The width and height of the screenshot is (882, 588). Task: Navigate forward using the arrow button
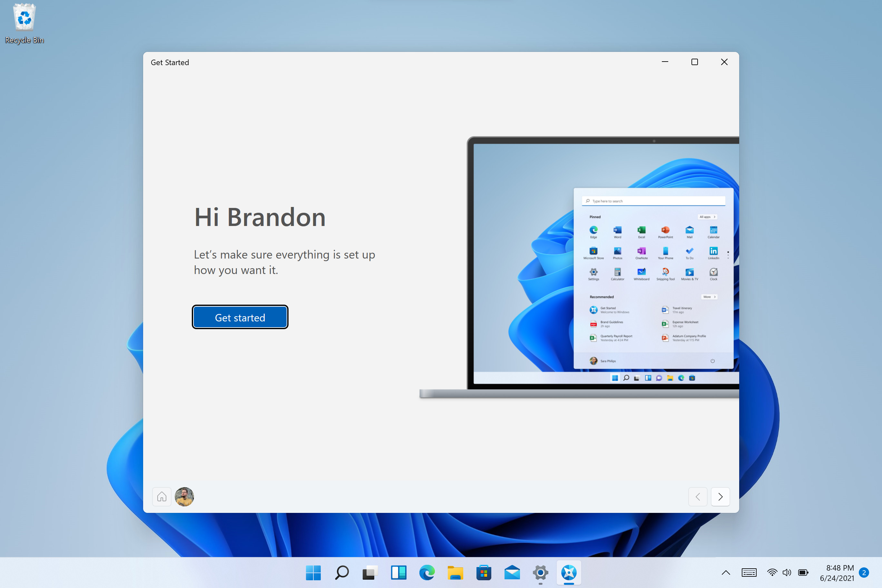coord(720,496)
